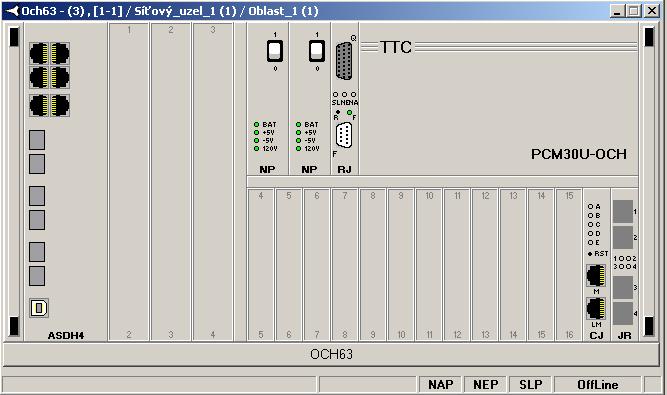Click the E indicator LED on CJ card
The width and height of the screenshot is (667, 395).
pos(590,242)
